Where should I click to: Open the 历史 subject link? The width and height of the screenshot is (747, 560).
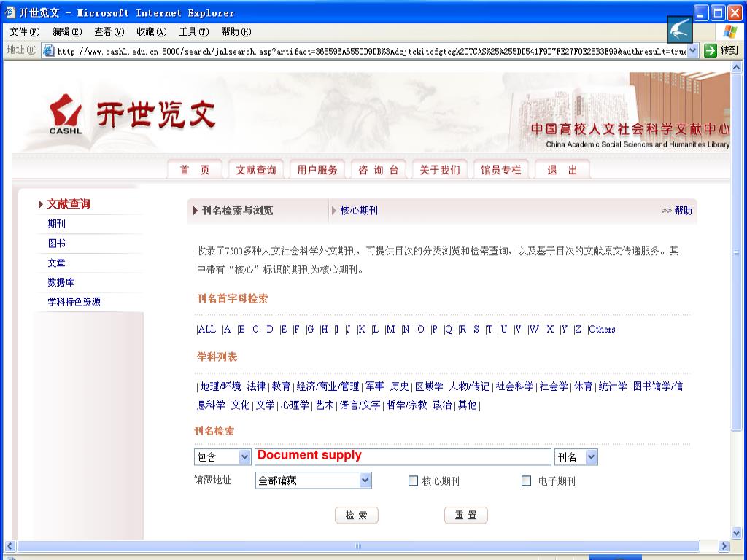tap(399, 386)
